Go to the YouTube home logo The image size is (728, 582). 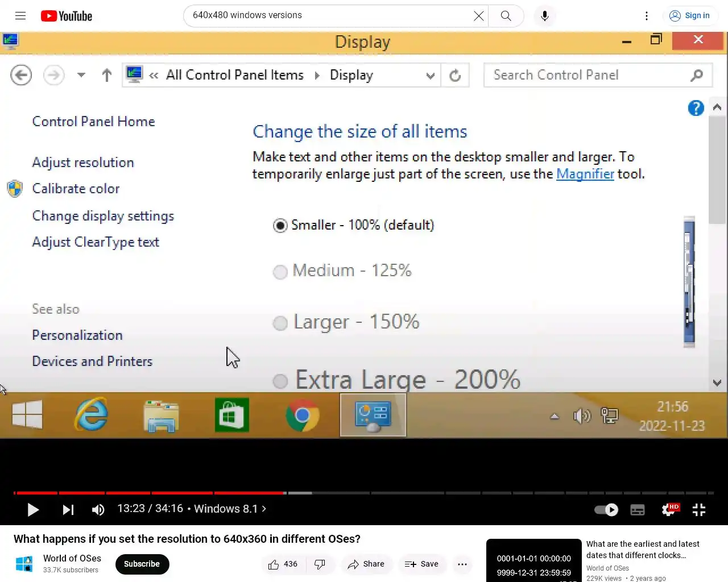67,16
